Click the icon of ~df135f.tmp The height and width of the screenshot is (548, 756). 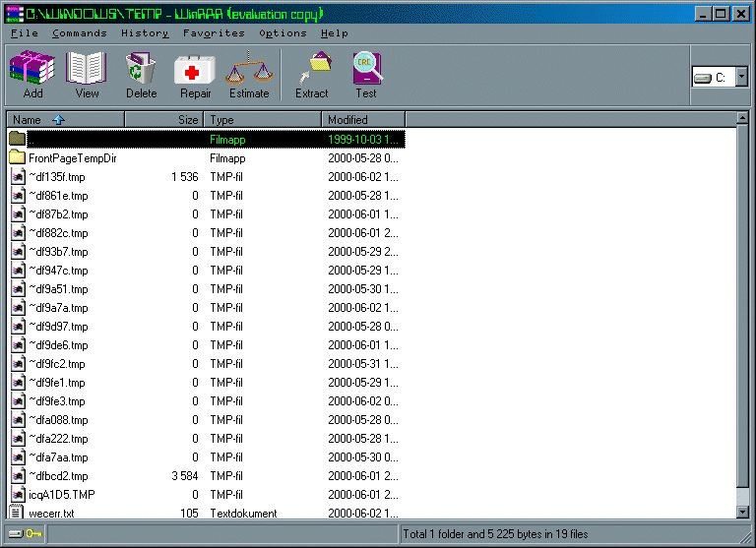point(18,177)
